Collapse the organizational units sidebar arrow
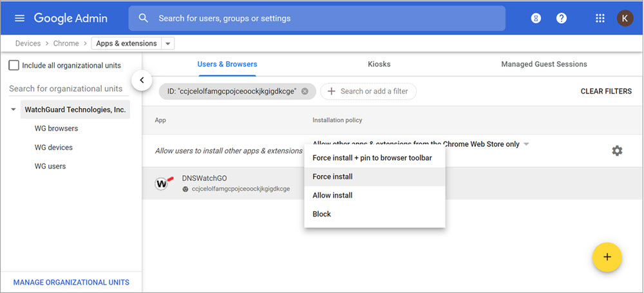Screen dimensions: 644x293 tap(142, 80)
